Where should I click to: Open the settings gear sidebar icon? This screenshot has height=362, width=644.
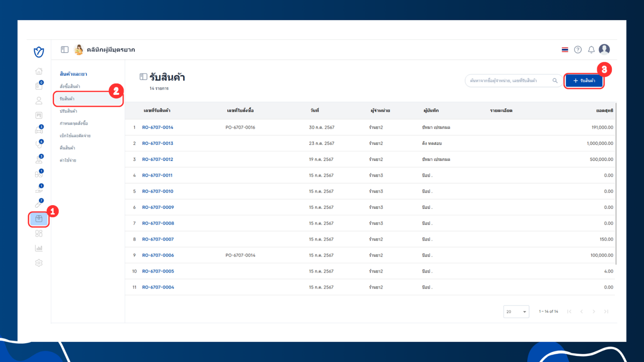pyautogui.click(x=39, y=263)
